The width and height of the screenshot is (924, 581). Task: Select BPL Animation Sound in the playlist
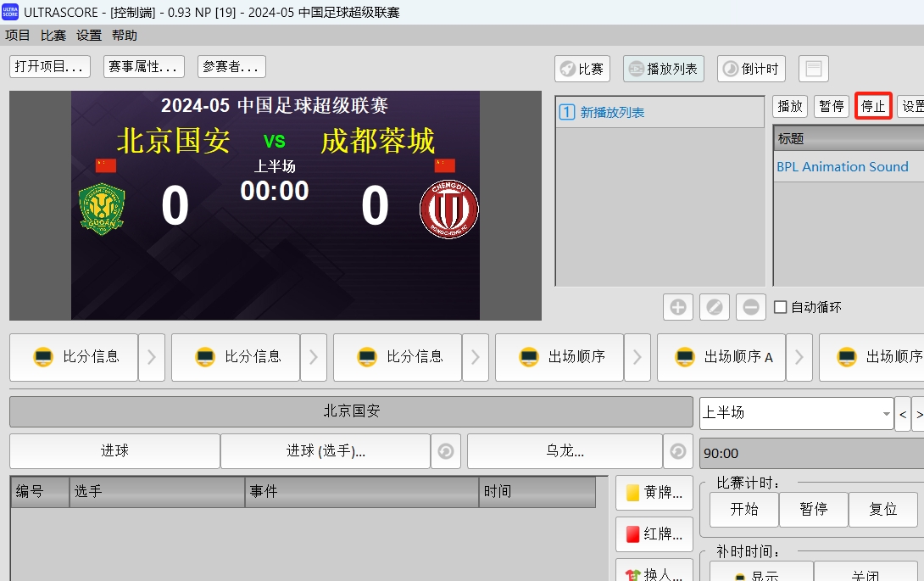tap(843, 167)
